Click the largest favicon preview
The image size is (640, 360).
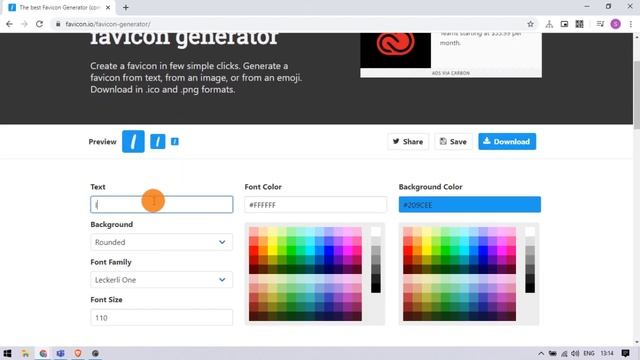coord(133,141)
